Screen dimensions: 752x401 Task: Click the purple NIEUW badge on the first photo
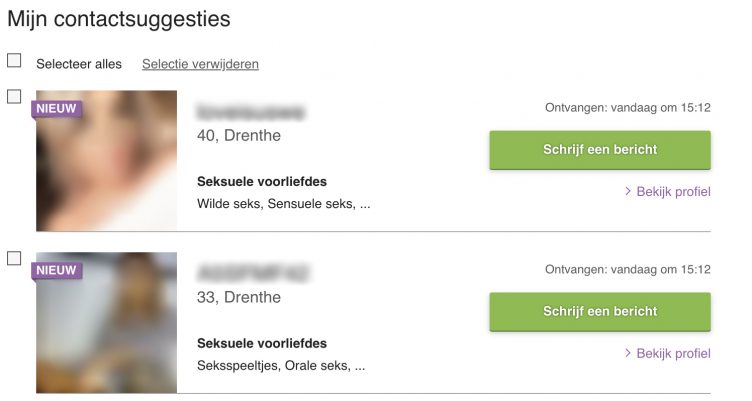click(x=57, y=108)
